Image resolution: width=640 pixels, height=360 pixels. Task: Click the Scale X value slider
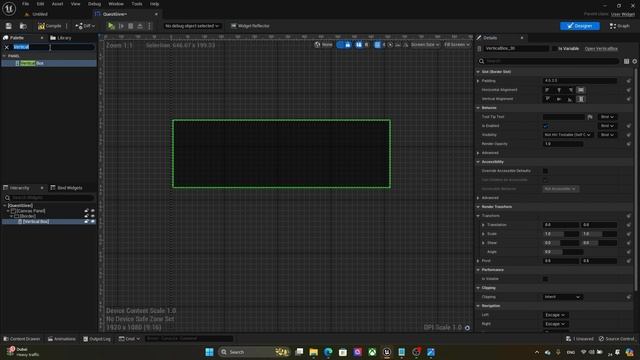[x=561, y=234]
